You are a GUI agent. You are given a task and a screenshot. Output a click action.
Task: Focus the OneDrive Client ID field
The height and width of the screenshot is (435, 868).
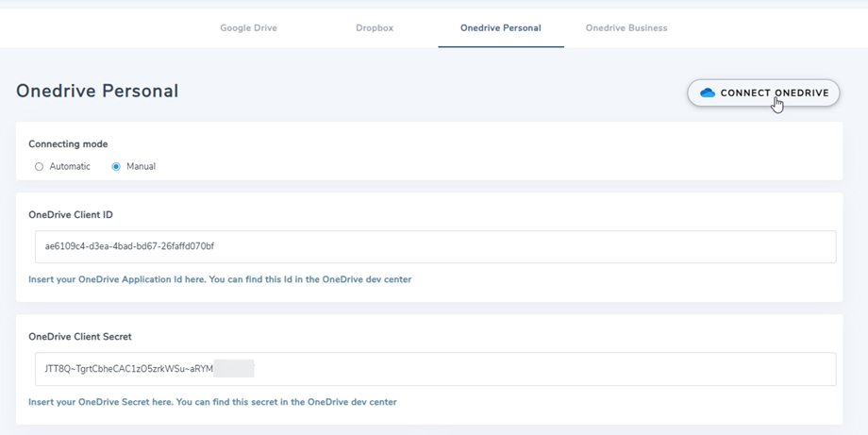tap(436, 247)
